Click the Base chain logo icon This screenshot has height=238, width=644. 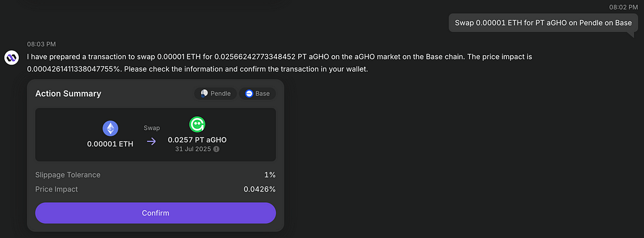click(249, 94)
